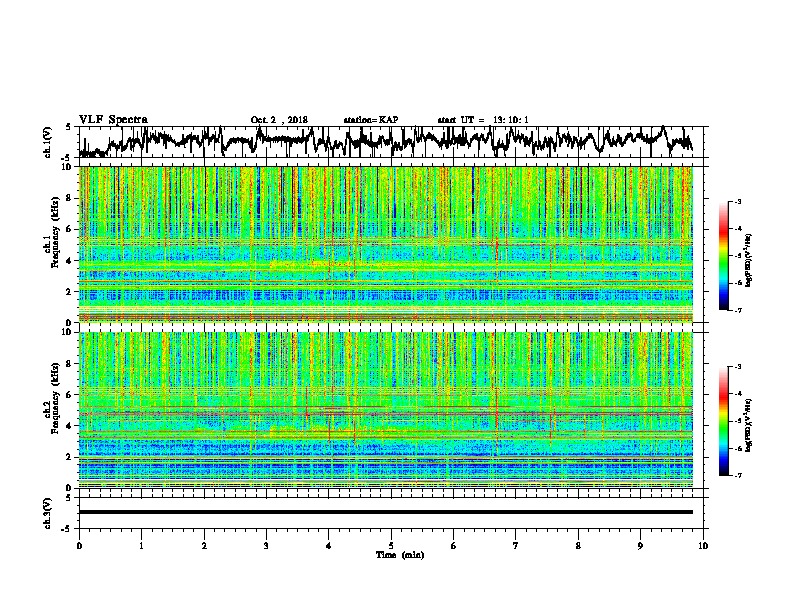The width and height of the screenshot is (792, 612).
Task: Click the ch.1 colorbar "-3" tick label
Action: 737,202
